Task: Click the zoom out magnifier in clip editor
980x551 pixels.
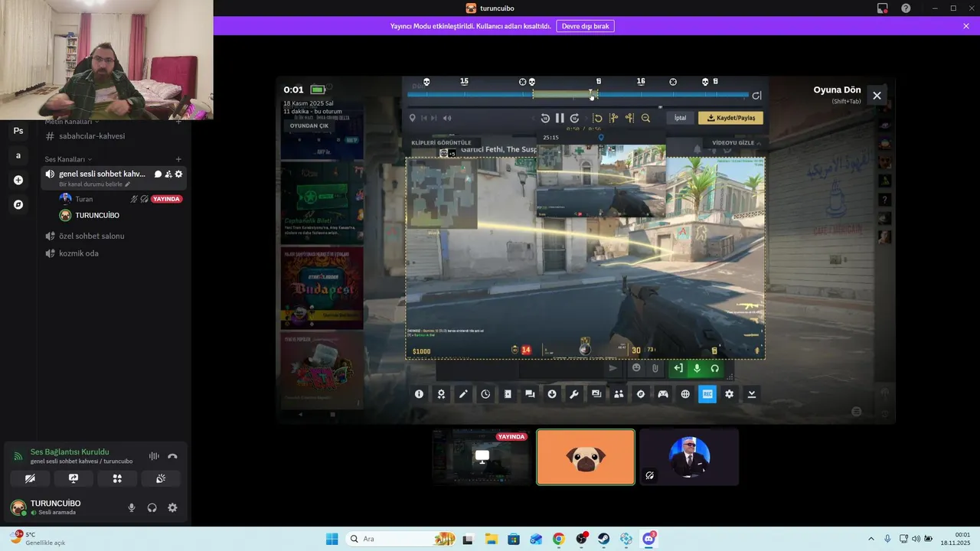Action: coord(645,118)
